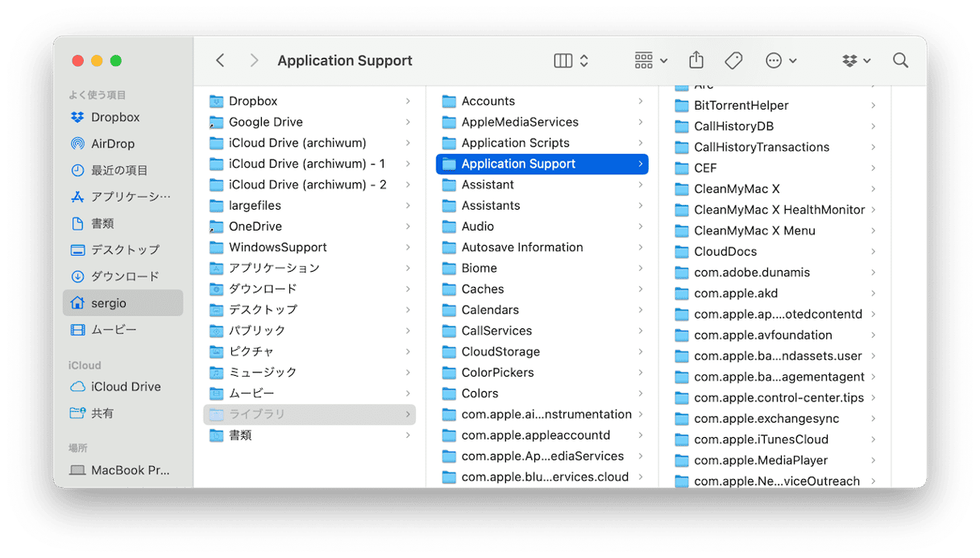Open 共有 in the sidebar

tap(122, 413)
